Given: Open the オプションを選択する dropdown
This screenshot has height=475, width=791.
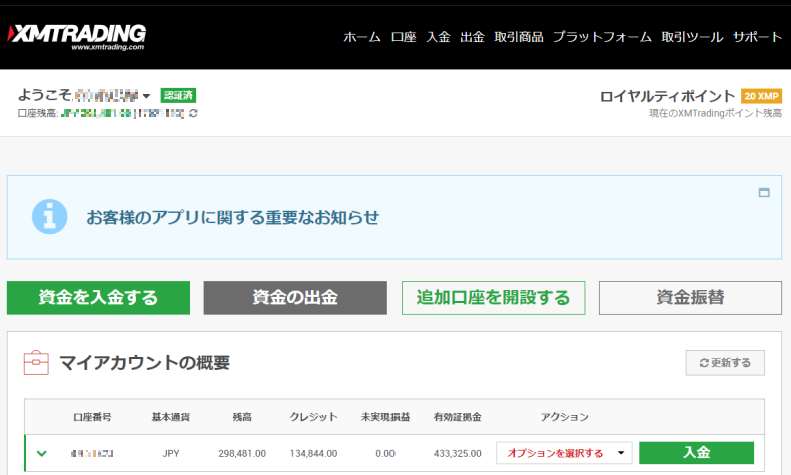Looking at the screenshot, I should click(564, 453).
